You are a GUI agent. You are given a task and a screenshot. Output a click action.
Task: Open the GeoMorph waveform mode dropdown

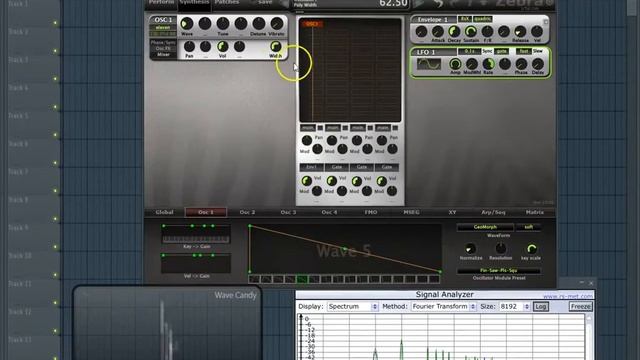coord(485,227)
